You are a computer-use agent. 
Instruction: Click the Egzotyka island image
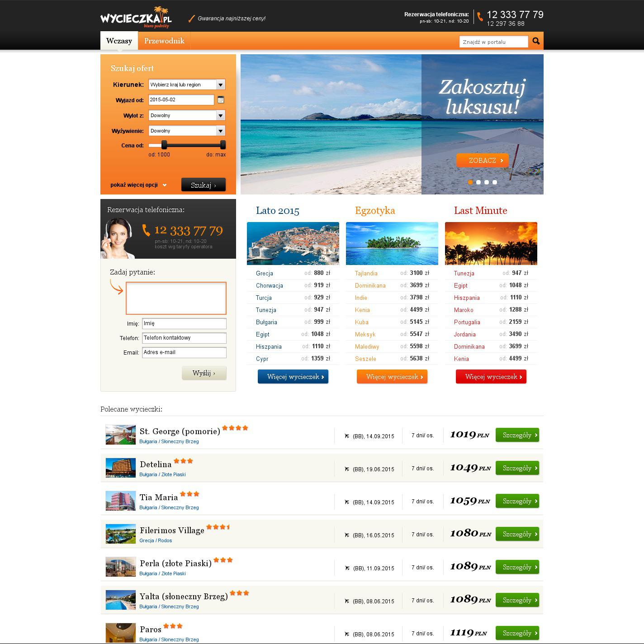click(392, 243)
